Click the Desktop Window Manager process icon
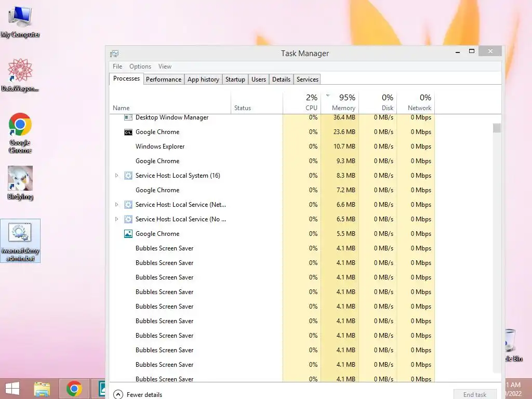 click(x=128, y=117)
